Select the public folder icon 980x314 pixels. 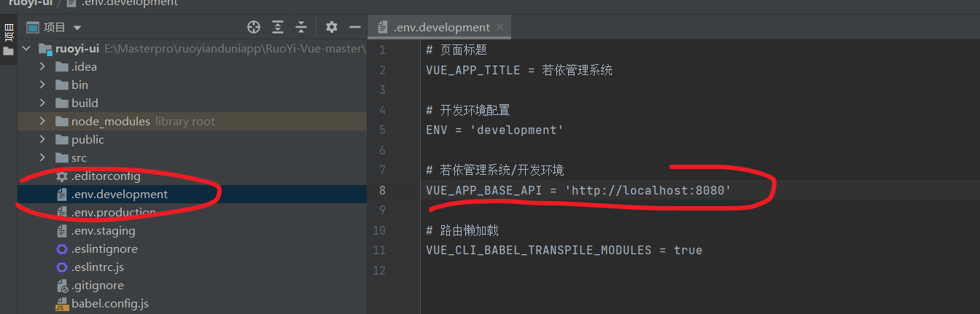[62, 140]
